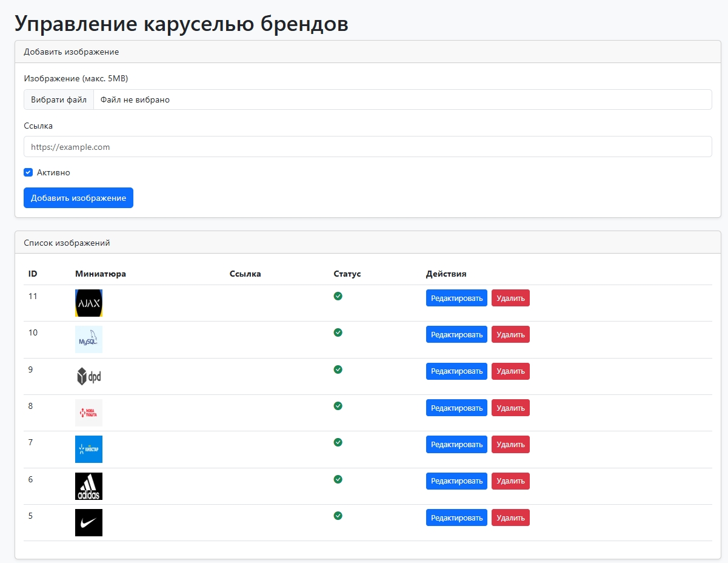Open the MySQL logo thumbnail
The width and height of the screenshot is (728, 563).
click(88, 339)
